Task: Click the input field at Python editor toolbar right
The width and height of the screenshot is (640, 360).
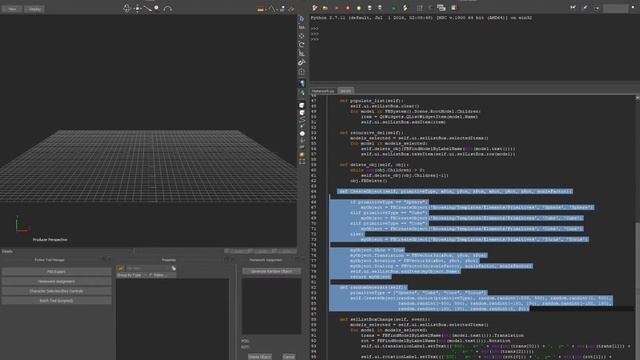Action: (615, 8)
